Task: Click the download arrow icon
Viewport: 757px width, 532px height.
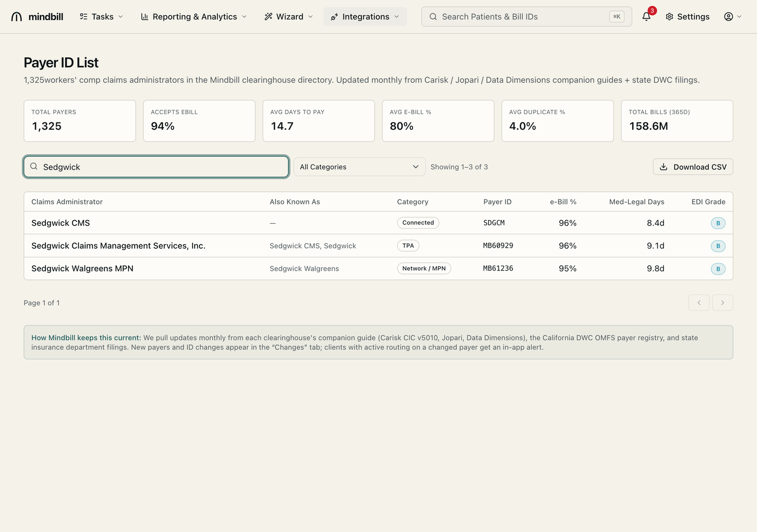Action: pos(663,167)
